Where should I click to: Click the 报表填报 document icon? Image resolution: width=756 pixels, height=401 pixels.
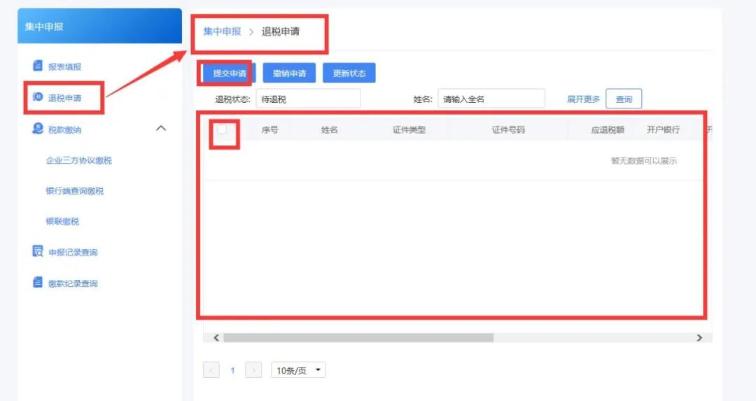pyautogui.click(x=38, y=66)
